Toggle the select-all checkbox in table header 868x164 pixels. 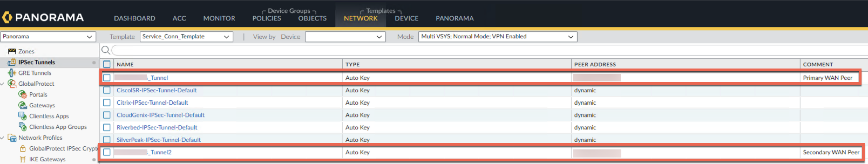coord(107,64)
